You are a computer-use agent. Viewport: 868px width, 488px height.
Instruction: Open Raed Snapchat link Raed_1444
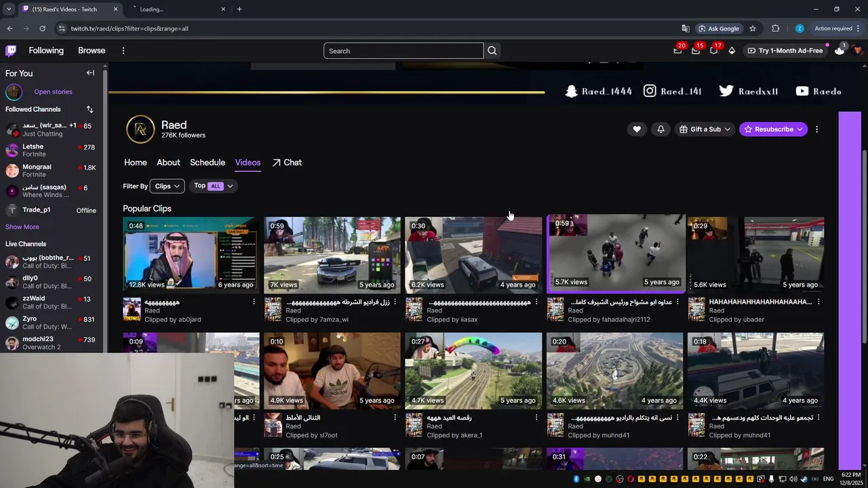coord(599,91)
